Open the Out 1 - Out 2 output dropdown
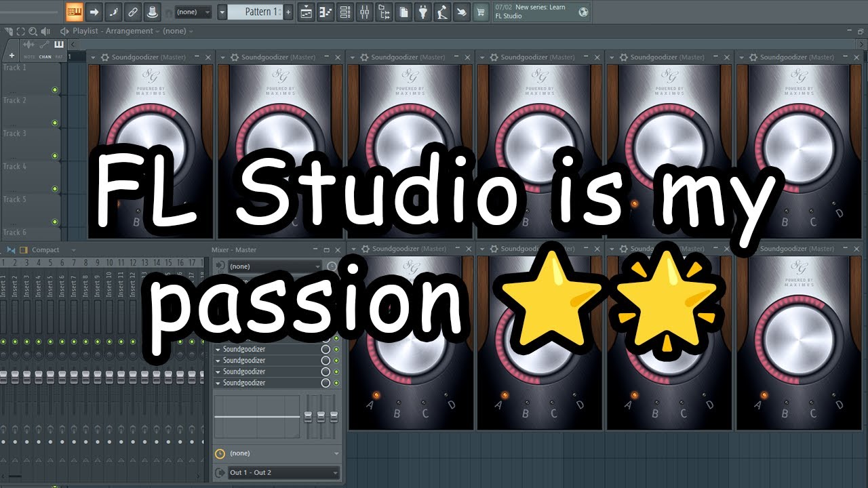 (x=284, y=472)
